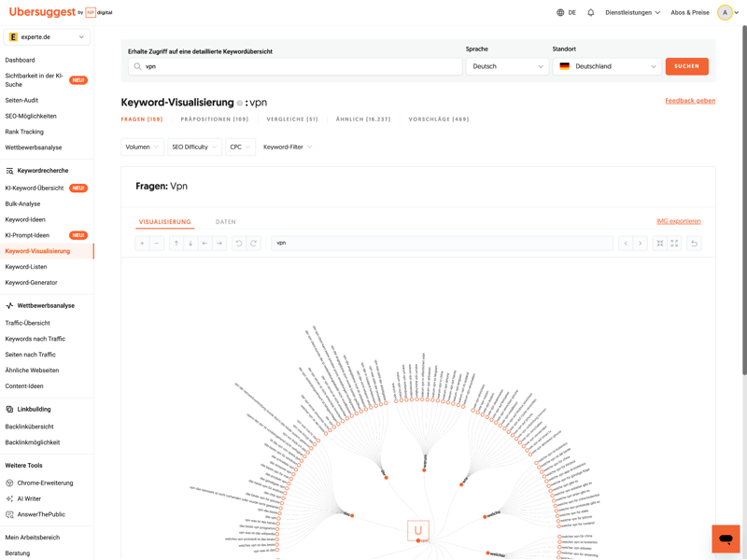Switch to the Daten tab
The image size is (747, 560).
click(x=225, y=222)
